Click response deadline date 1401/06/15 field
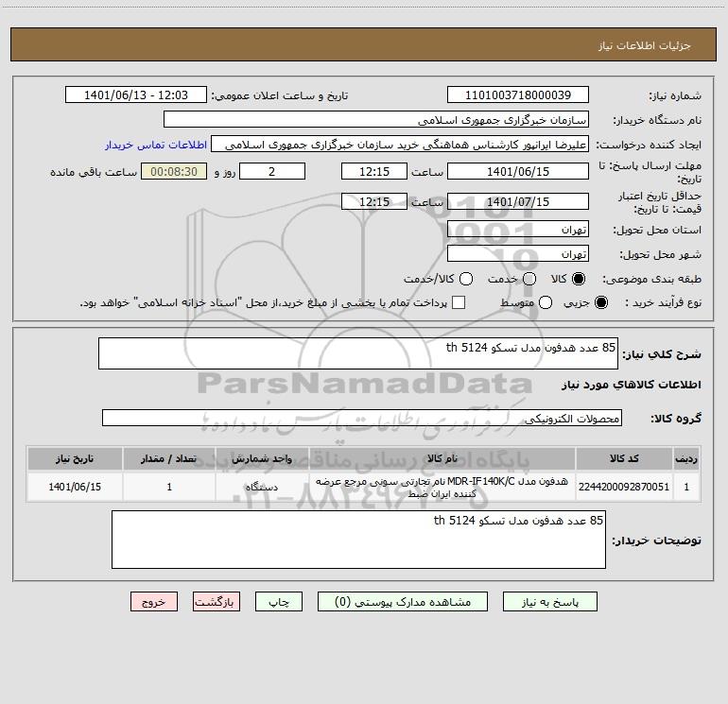The width and height of the screenshot is (728, 704). pos(518,171)
